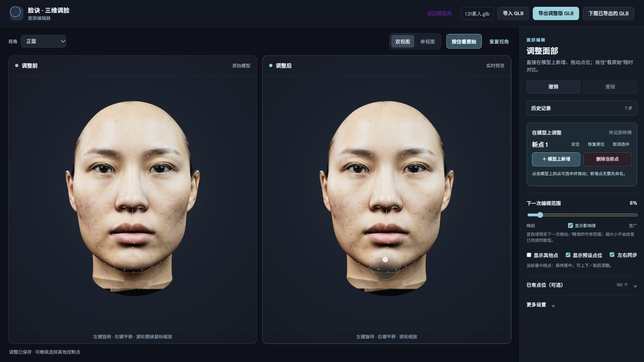Click the 182 个 points count
Screen dimensions: 644x362
tap(622, 285)
